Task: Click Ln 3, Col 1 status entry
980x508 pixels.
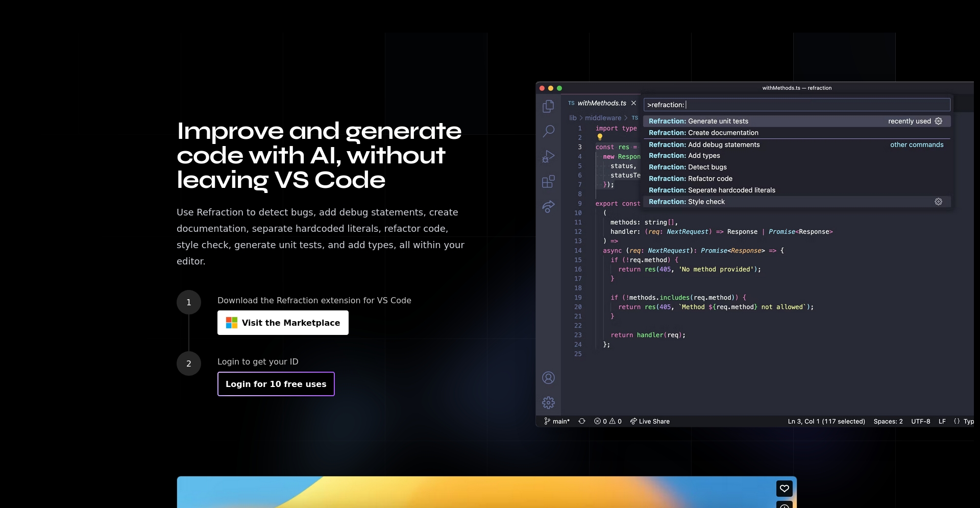Action: coord(826,421)
